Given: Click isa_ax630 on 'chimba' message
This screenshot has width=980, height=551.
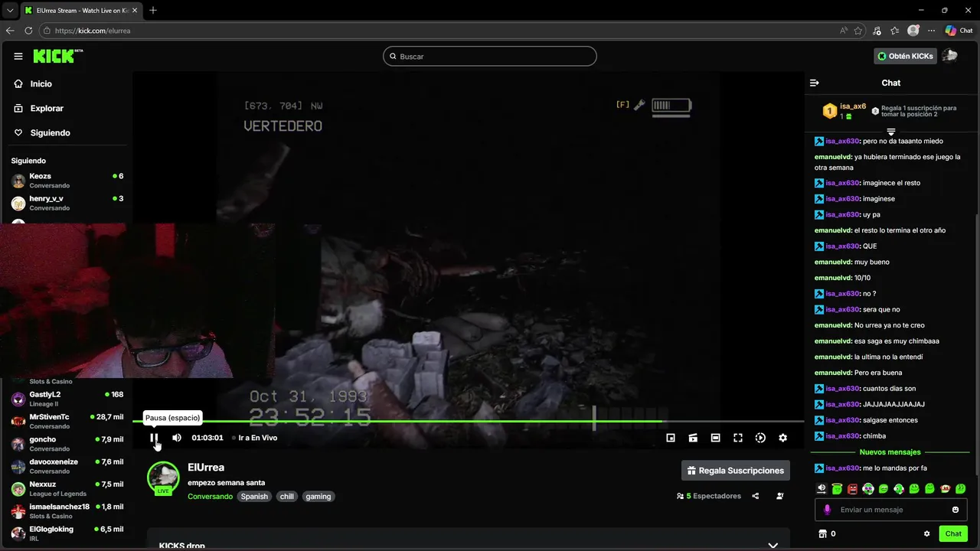Looking at the screenshot, I should pos(842,436).
